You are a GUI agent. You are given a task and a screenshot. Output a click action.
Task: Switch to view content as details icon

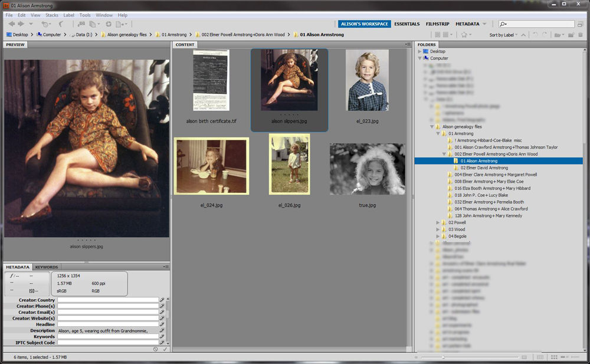coord(565,358)
